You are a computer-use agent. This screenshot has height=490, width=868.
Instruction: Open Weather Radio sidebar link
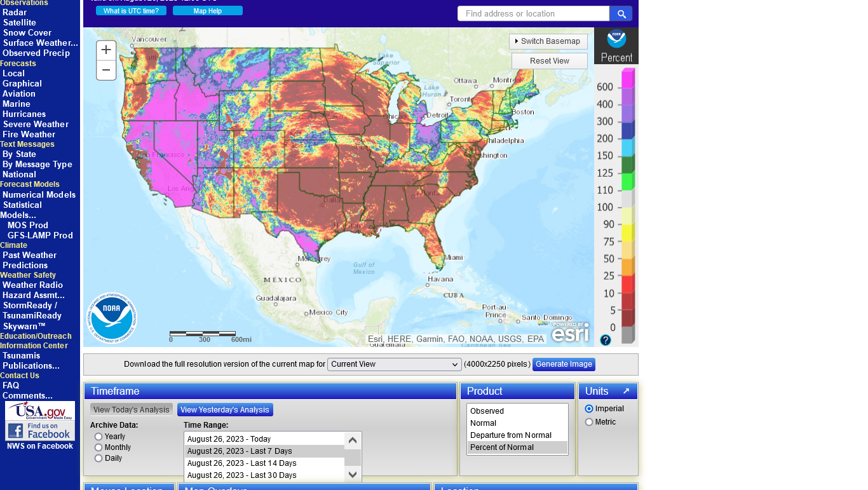coord(32,285)
